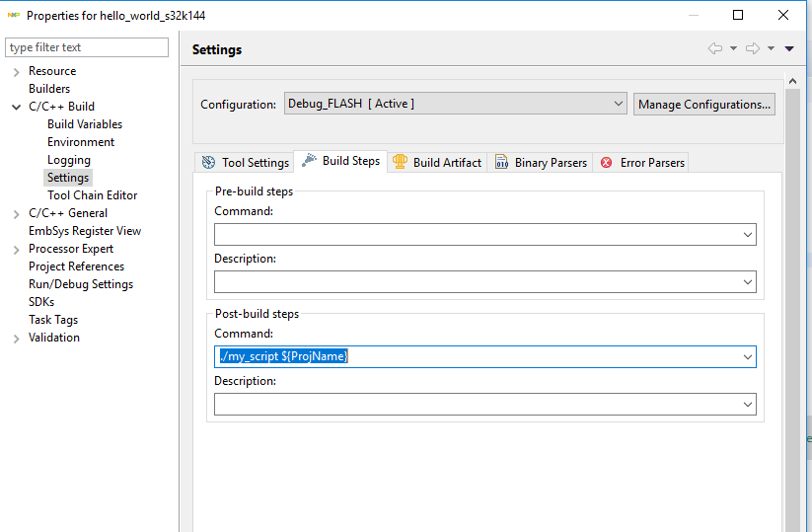Viewport: 812px width, 532px height.
Task: Open the Tool Chain Editor page
Action: pyautogui.click(x=92, y=195)
